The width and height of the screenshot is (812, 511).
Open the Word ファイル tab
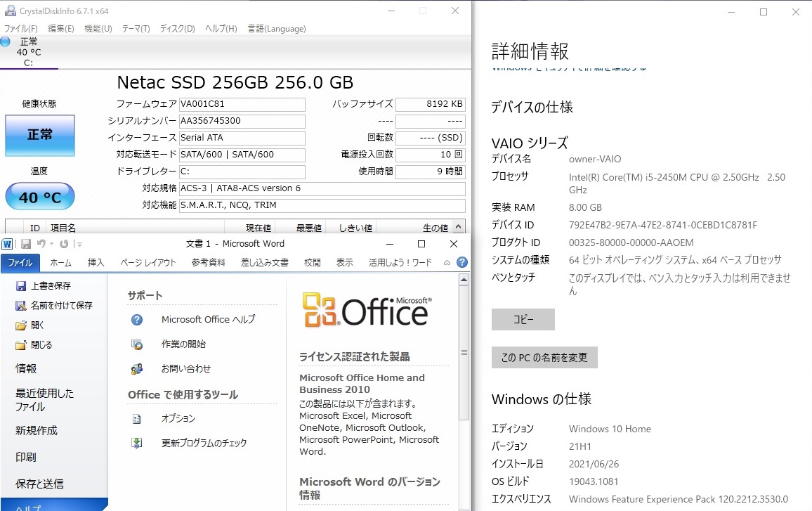point(20,263)
